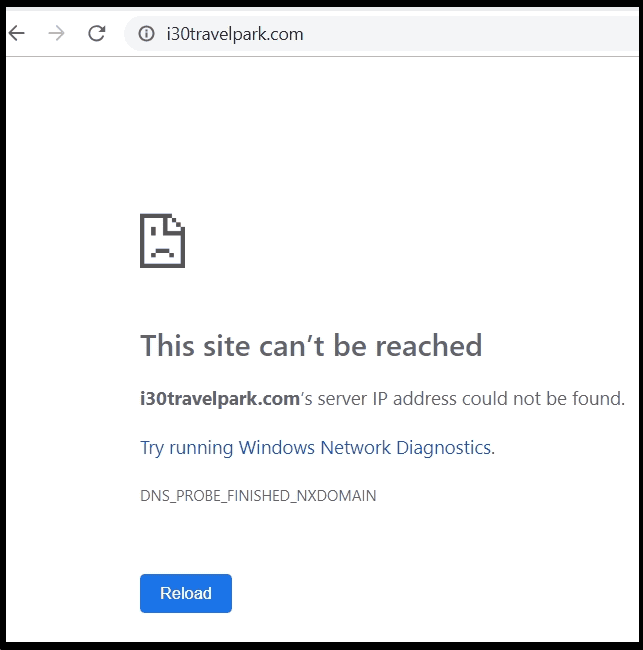643x650 pixels.
Task: Click the bold i30travelpark.com text in the message
Action: click(x=220, y=399)
